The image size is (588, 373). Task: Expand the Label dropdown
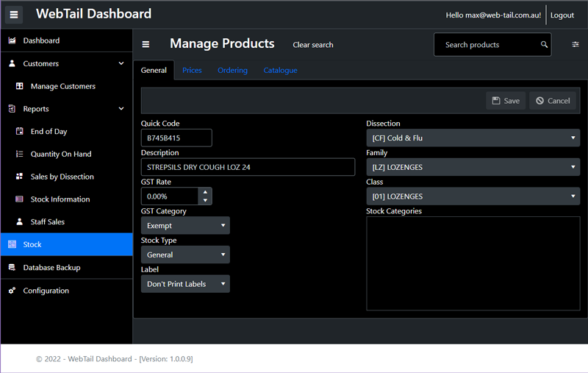185,284
